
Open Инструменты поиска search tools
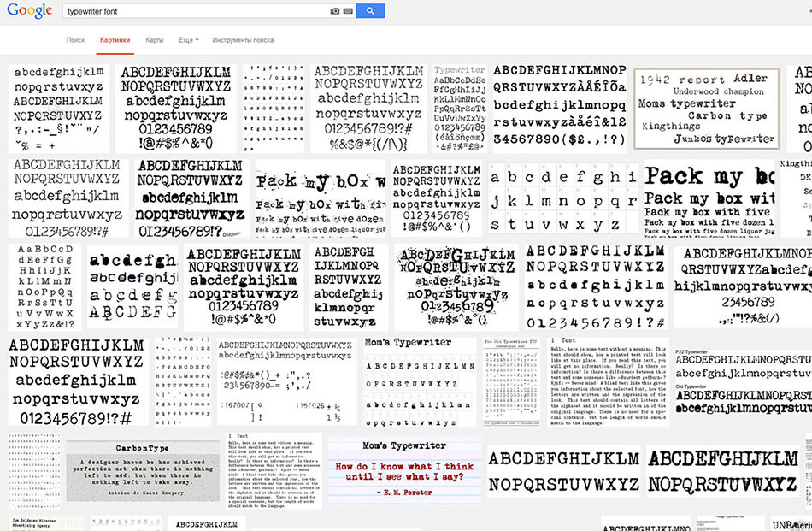243,40
